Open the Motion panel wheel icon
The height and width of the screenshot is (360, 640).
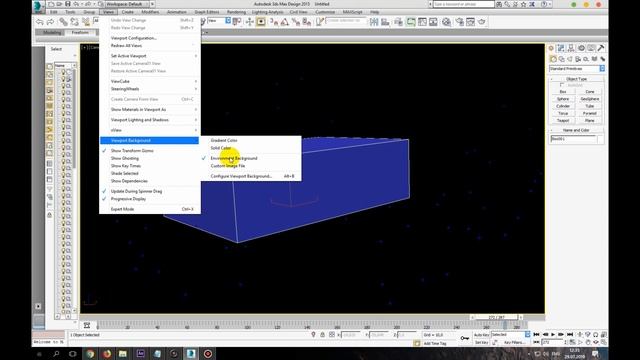click(581, 48)
